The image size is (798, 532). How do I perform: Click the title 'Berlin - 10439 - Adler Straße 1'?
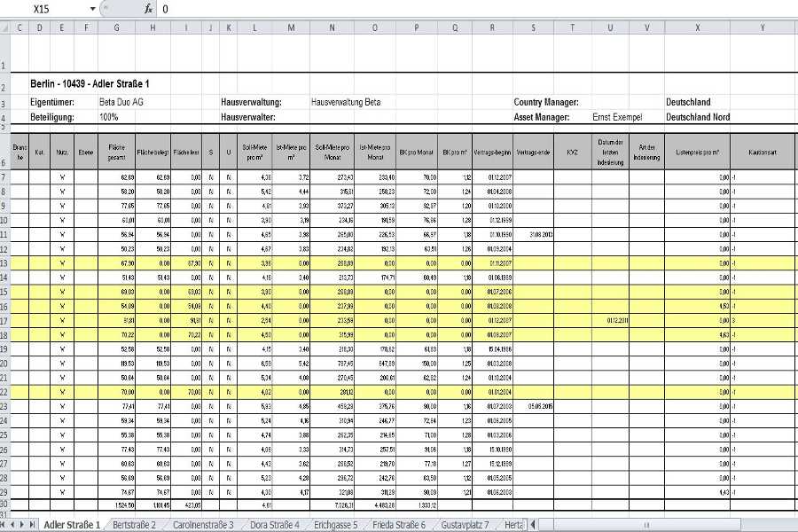(90, 83)
